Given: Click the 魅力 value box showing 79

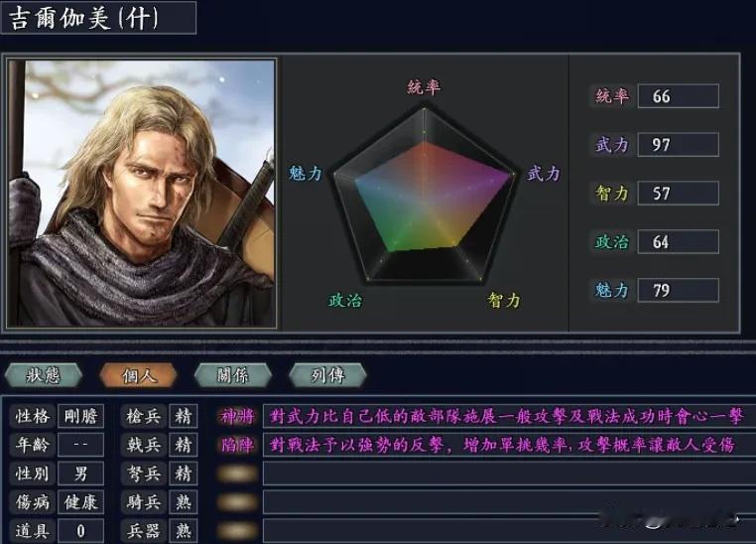Looking at the screenshot, I should [x=679, y=290].
